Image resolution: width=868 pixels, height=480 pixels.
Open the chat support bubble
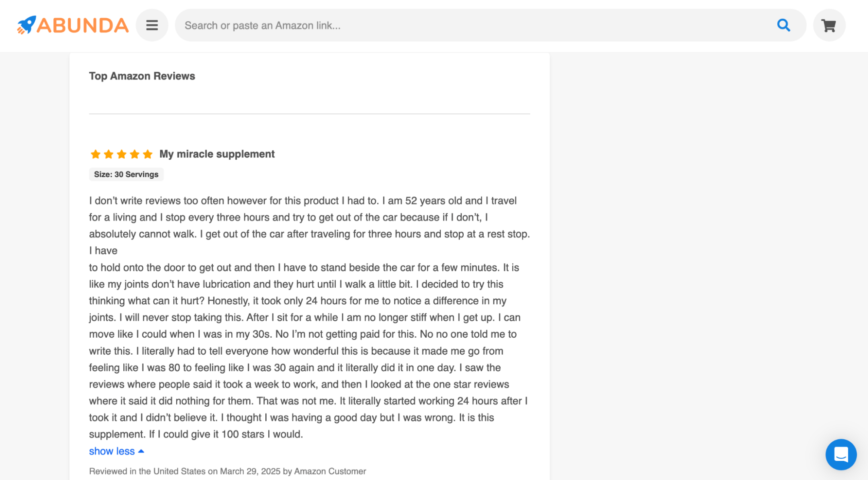841,454
